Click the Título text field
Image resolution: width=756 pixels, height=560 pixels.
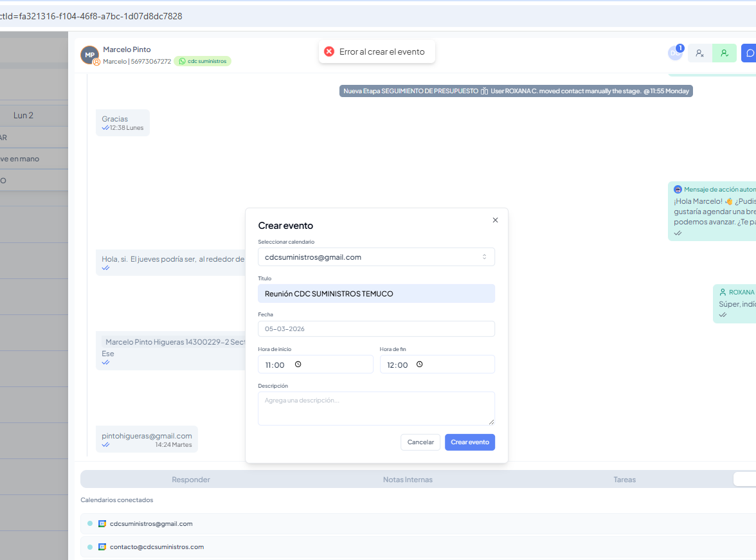coord(376,294)
